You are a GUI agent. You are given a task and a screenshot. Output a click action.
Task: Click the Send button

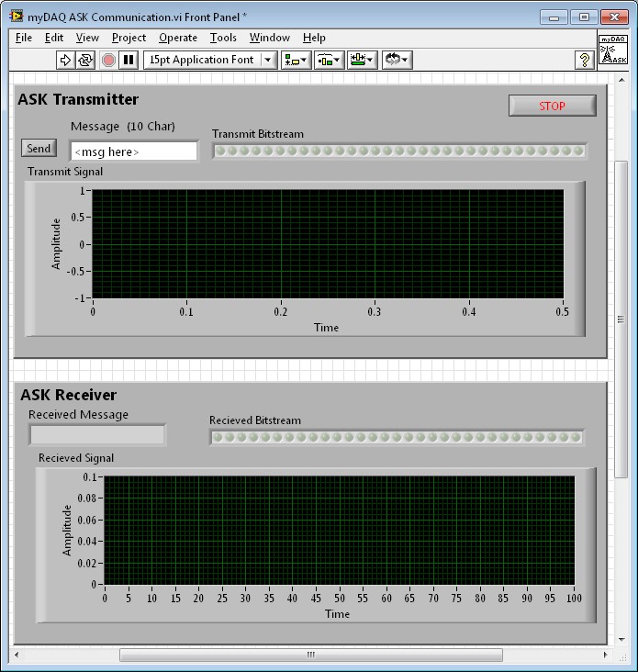coord(39,148)
